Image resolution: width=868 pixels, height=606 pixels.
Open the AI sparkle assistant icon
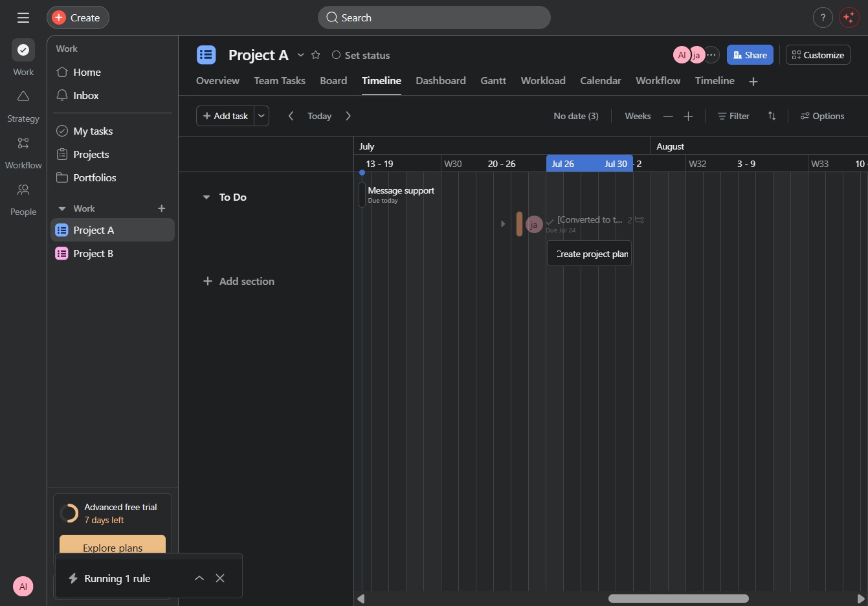click(849, 17)
